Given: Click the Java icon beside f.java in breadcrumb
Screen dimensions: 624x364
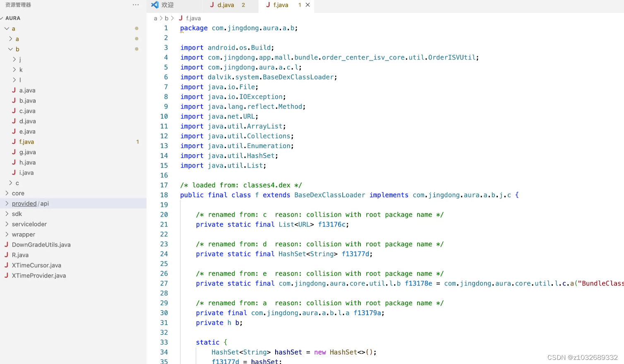Looking at the screenshot, I should (180, 18).
